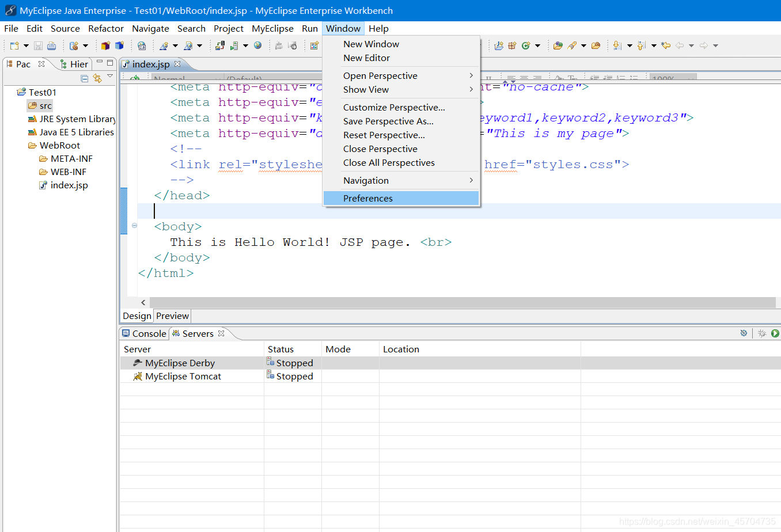Image resolution: width=781 pixels, height=532 pixels.
Task: Click the Search flashlight toolbar icon
Action: [x=572, y=45]
